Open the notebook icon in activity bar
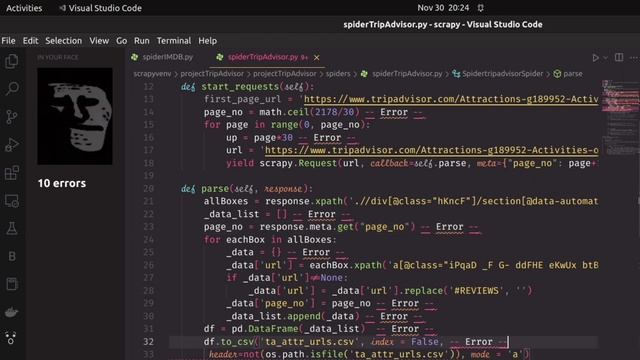Image resolution: width=640 pixels, height=360 pixels. (12, 284)
